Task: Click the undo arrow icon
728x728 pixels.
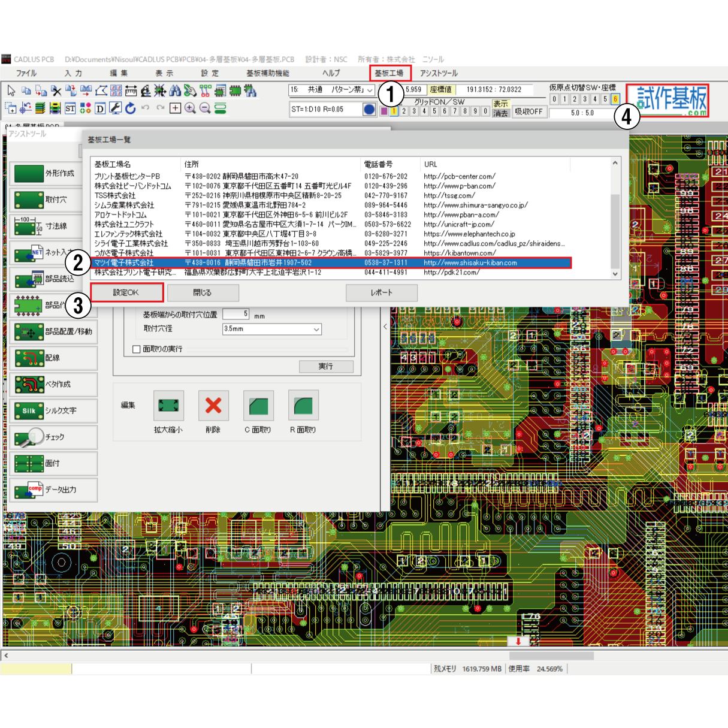Action: [145, 108]
